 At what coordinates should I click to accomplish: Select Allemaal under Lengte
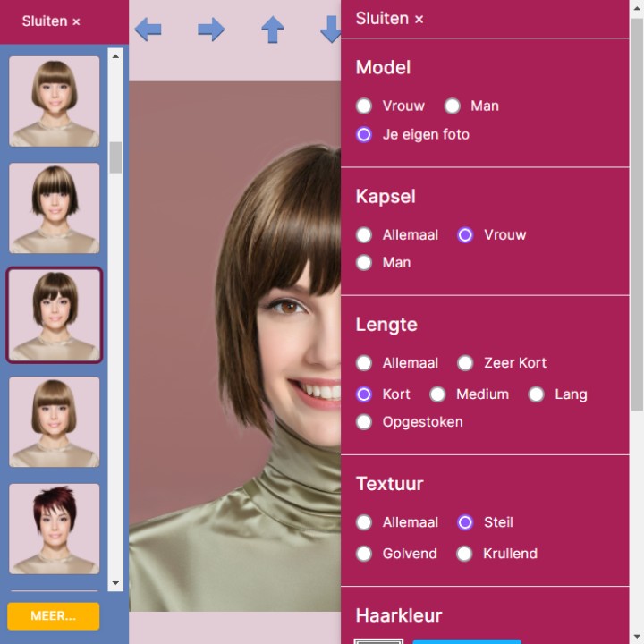pyautogui.click(x=364, y=363)
